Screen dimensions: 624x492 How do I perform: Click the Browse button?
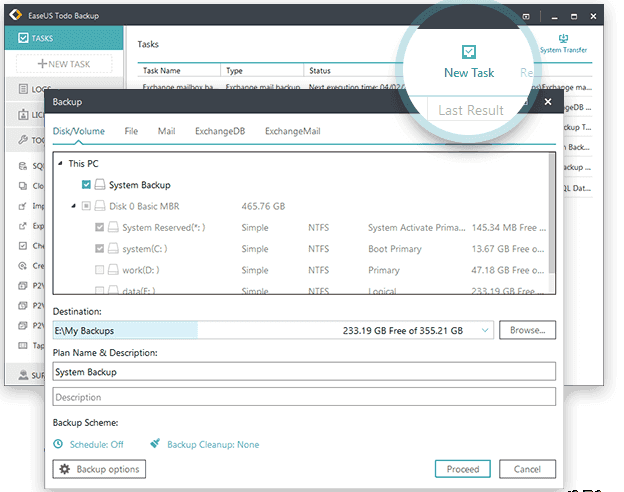point(527,331)
